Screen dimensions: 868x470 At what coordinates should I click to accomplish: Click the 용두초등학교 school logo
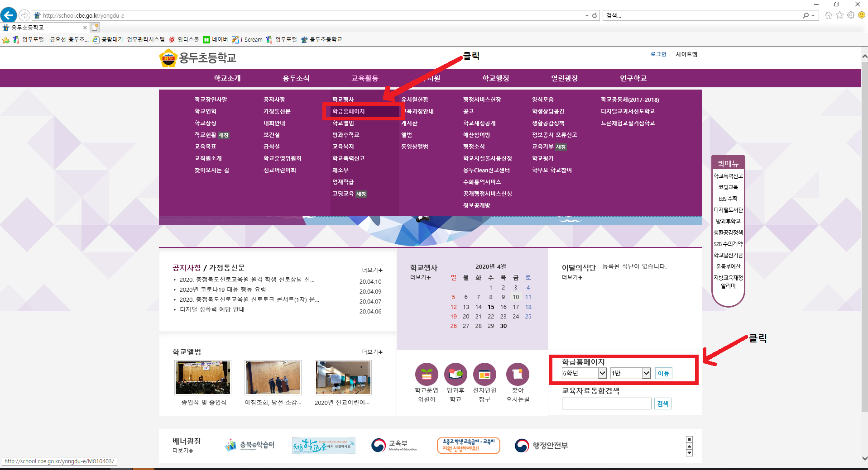[198, 58]
